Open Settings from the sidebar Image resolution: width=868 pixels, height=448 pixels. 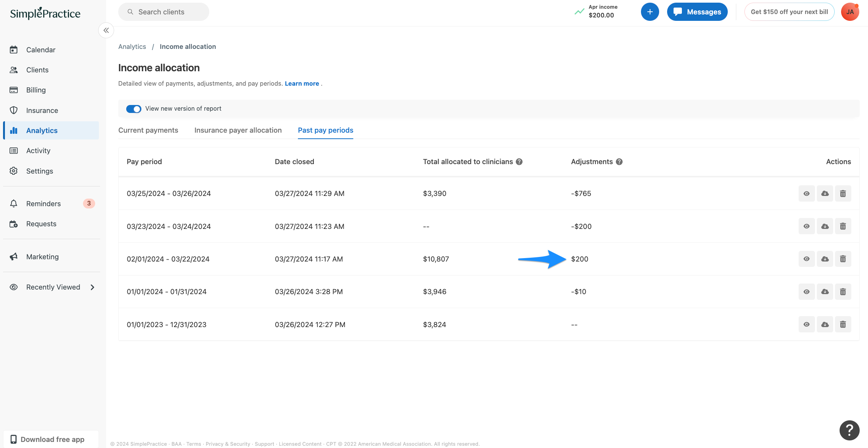(x=51, y=171)
